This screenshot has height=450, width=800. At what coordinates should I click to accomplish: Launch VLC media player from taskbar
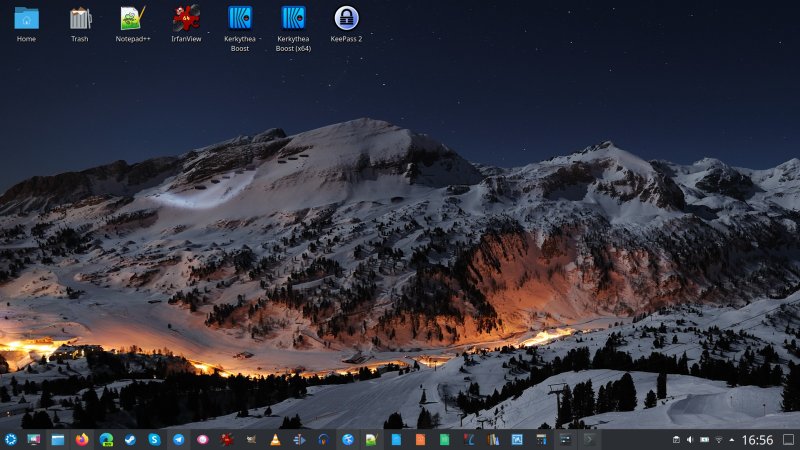(275, 439)
